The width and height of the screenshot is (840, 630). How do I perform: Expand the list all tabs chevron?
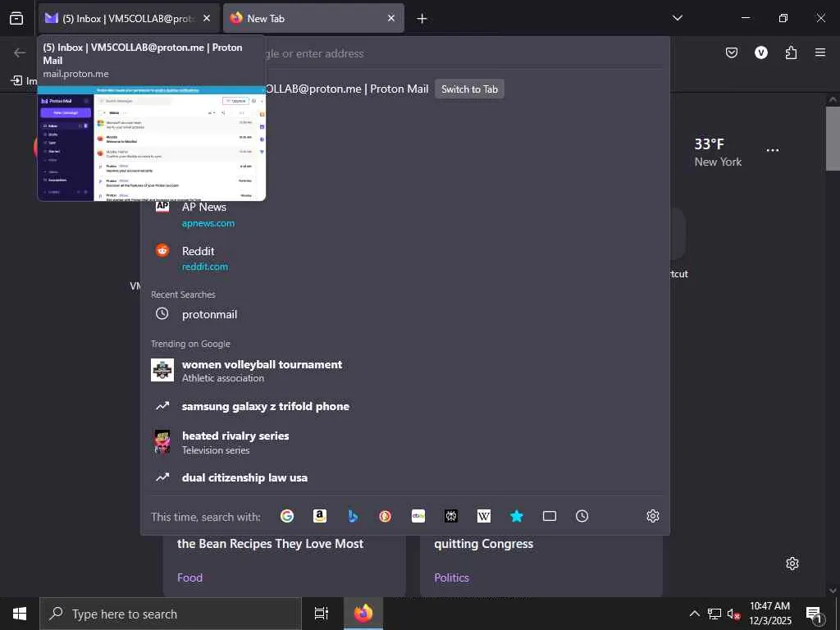click(x=678, y=18)
